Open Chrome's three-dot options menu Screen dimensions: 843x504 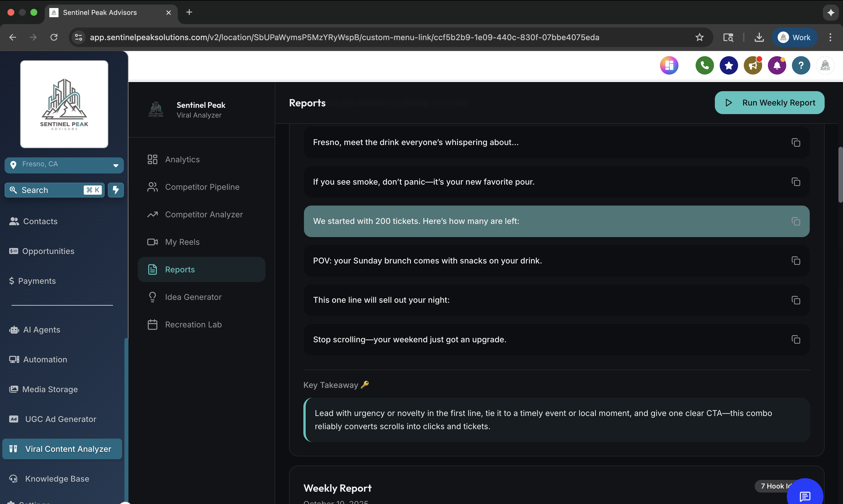click(830, 37)
